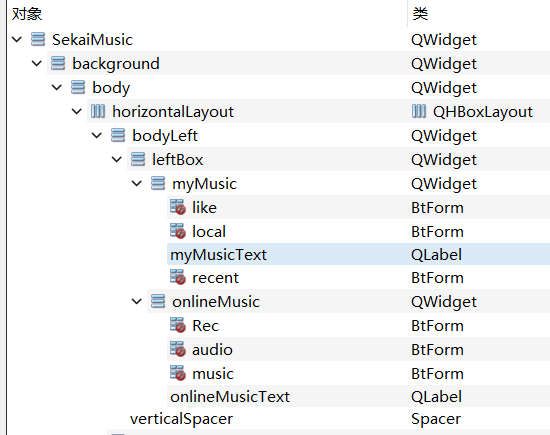Collapse the bodyLeft node chevron
550x435 pixels.
point(97,135)
